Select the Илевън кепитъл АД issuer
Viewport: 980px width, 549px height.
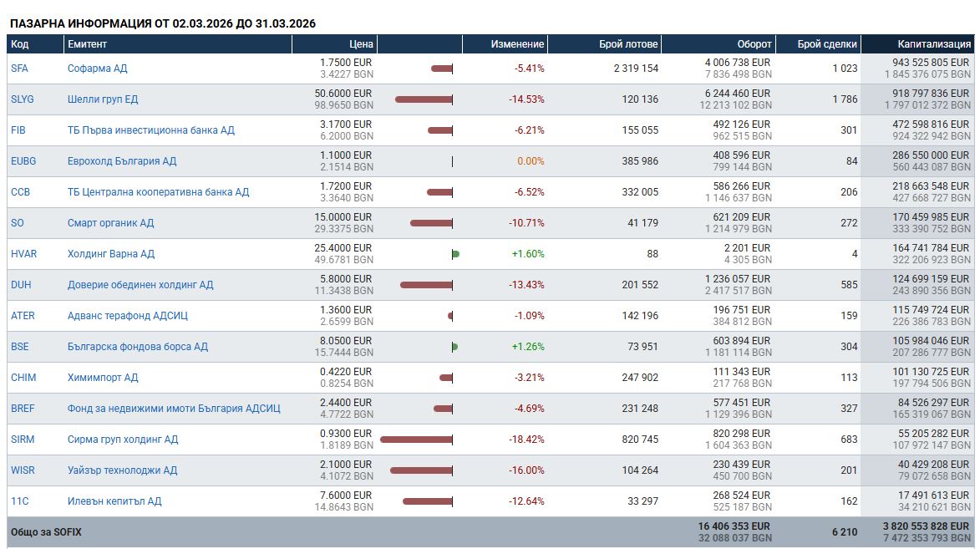[114, 501]
